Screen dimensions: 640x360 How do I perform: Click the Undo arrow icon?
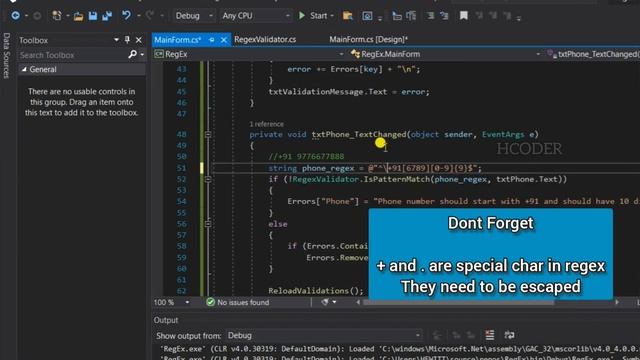[x=126, y=16]
